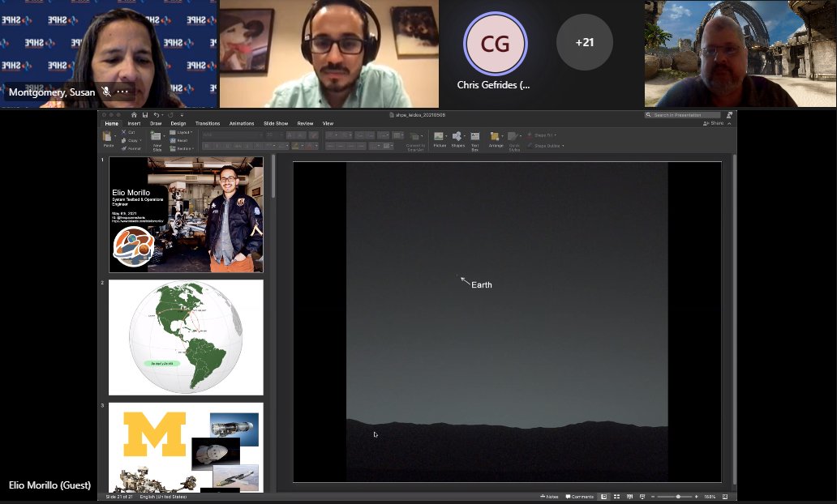Click the Search in Presentation field
Image resolution: width=837 pixels, height=504 pixels.
[x=682, y=115]
